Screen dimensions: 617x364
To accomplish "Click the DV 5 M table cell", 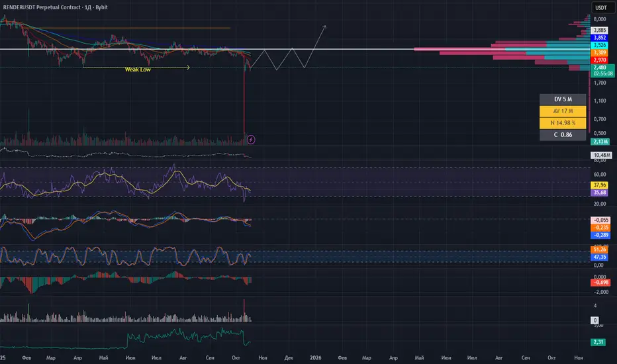I will (x=563, y=99).
